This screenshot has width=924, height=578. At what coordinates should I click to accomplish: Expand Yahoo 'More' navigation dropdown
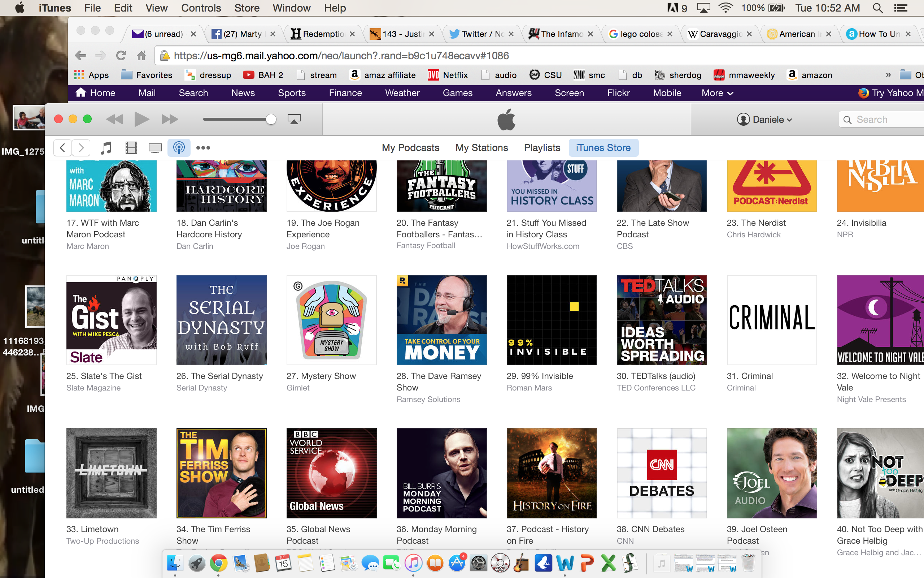click(717, 93)
